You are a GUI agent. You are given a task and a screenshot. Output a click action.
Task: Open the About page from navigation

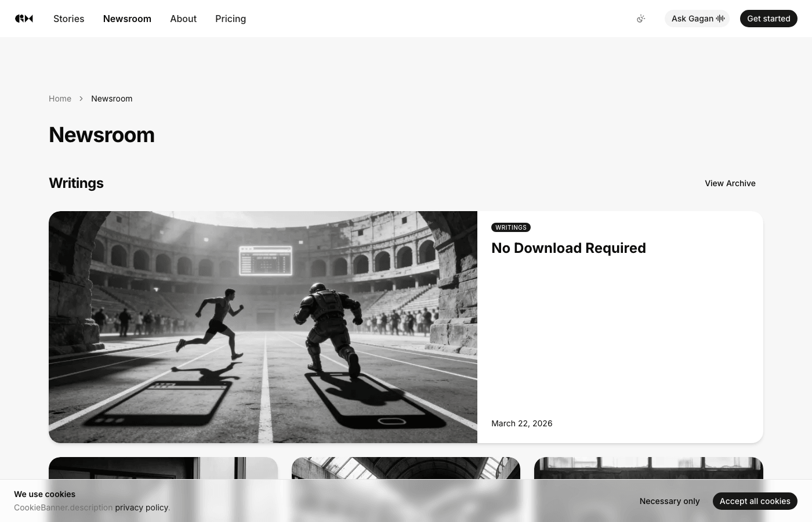click(x=183, y=19)
